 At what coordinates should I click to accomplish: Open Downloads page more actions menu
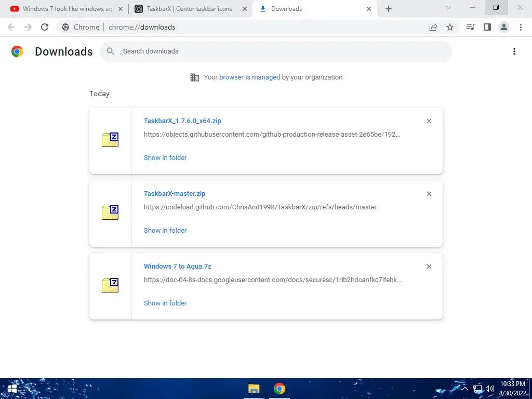coord(514,51)
